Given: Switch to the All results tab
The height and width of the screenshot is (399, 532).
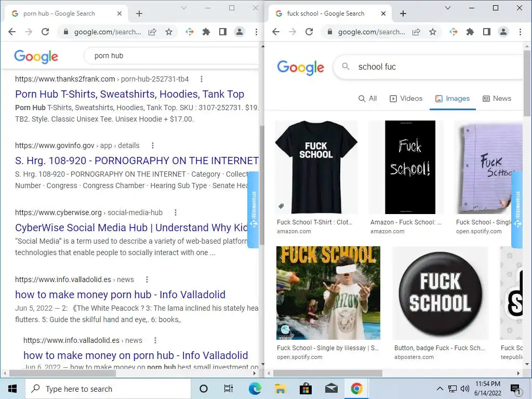Looking at the screenshot, I should click(x=367, y=98).
